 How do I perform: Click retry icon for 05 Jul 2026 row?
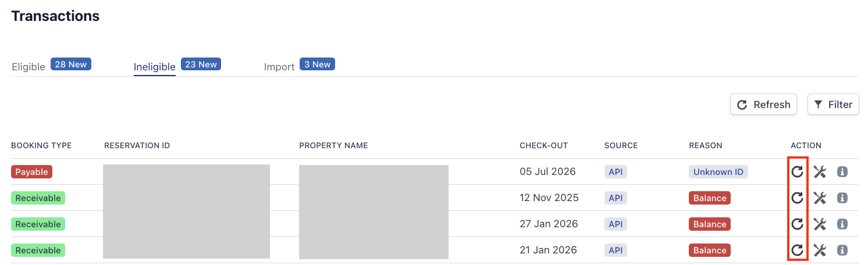[797, 171]
